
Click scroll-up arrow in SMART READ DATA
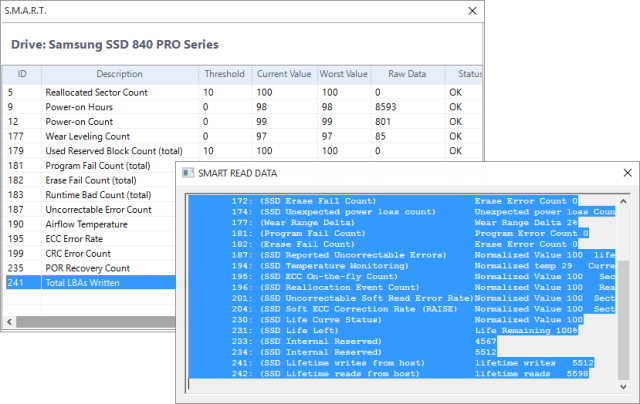pos(623,201)
